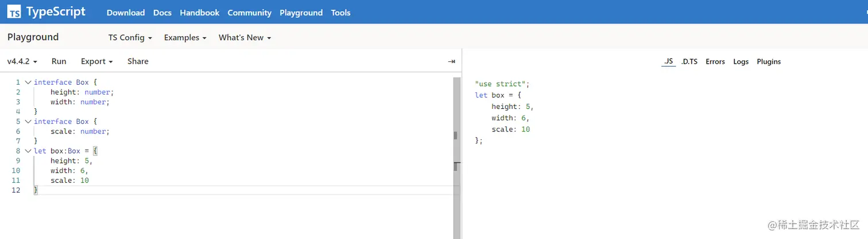
Task: Click the 'scale: number;' code line
Action: tap(80, 131)
